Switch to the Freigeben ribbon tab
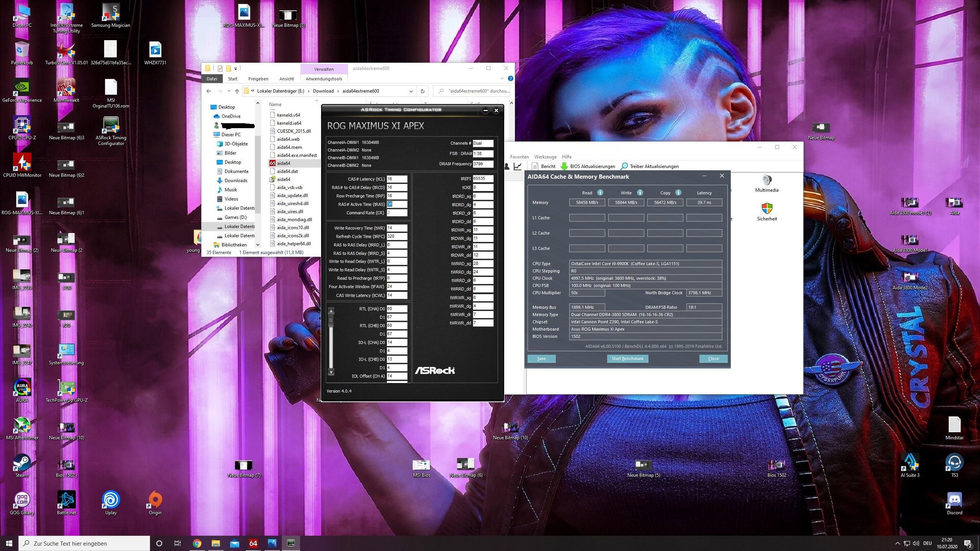The height and width of the screenshot is (551, 980). click(258, 79)
